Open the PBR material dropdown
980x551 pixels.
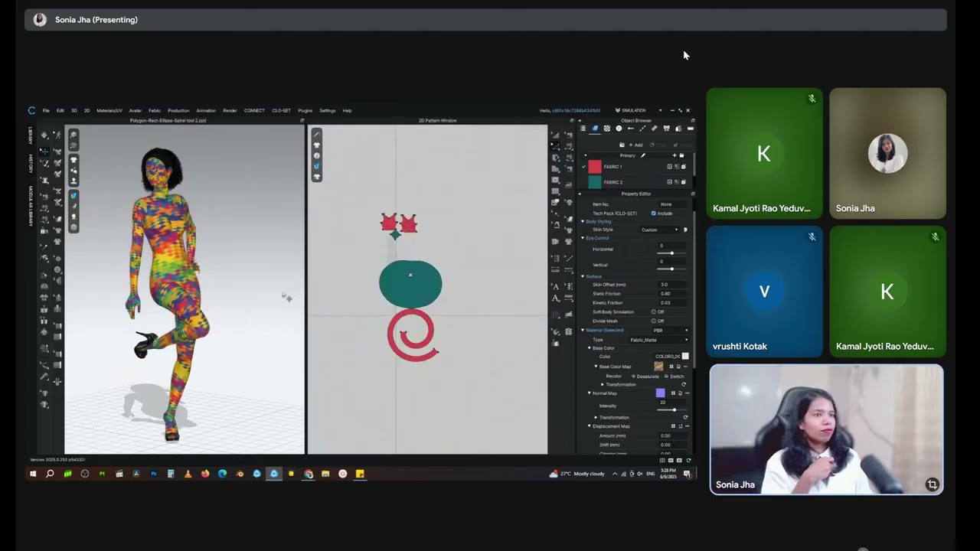tap(671, 330)
